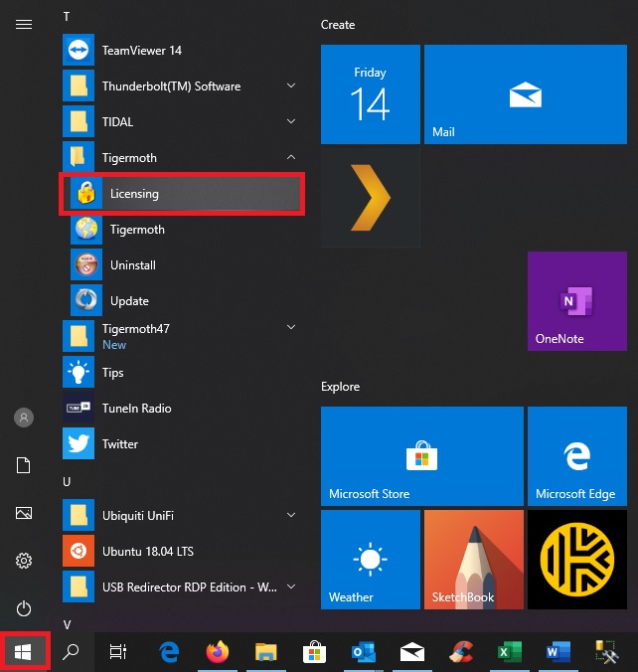Open the Tigermoth globe app

[182, 230]
